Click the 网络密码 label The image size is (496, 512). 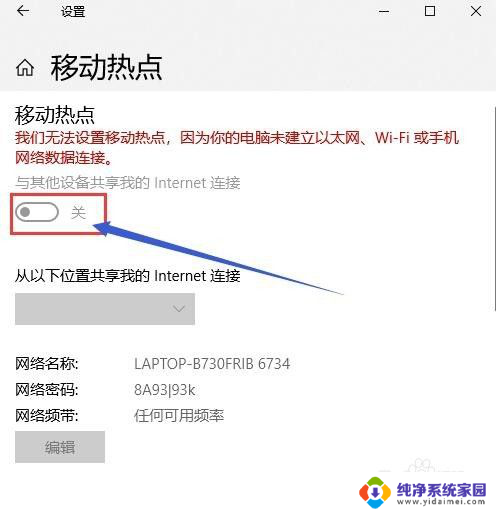[47, 390]
